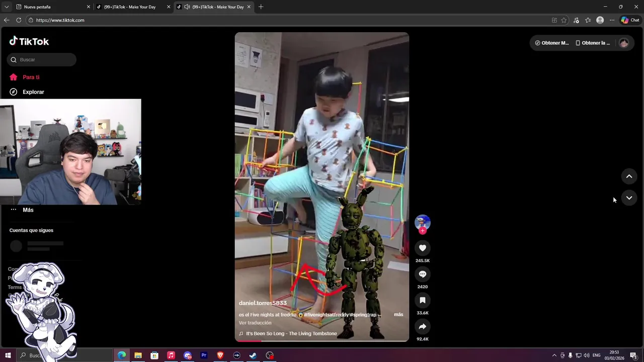Click the #springtrap hashtag in the caption

click(363, 315)
